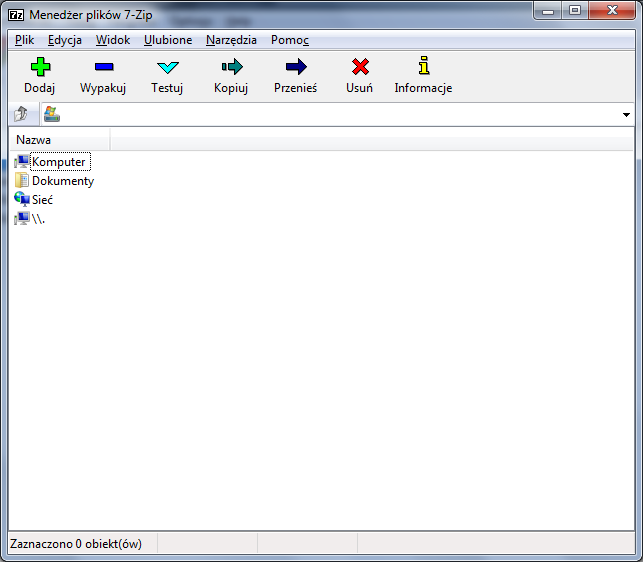643x562 pixels.
Task: Choose the Kopiuj copy arrow icon
Action: pos(232,66)
